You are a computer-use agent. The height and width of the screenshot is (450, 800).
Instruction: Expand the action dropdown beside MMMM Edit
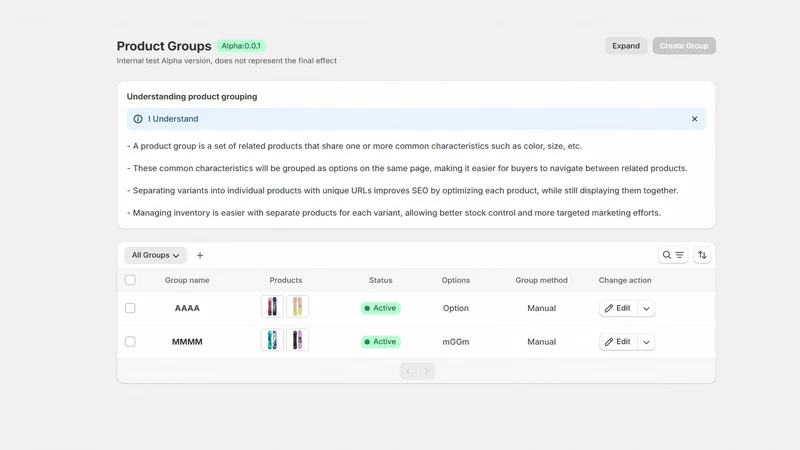tap(646, 342)
